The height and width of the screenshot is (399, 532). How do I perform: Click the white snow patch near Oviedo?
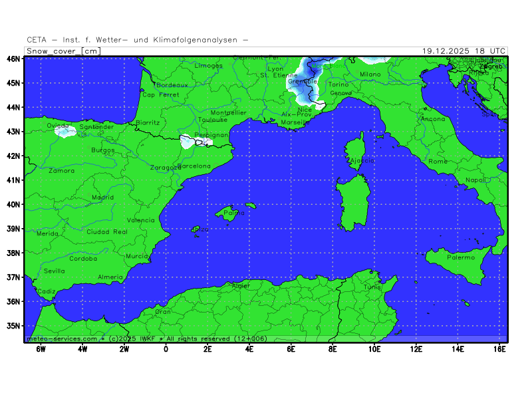tap(66, 132)
